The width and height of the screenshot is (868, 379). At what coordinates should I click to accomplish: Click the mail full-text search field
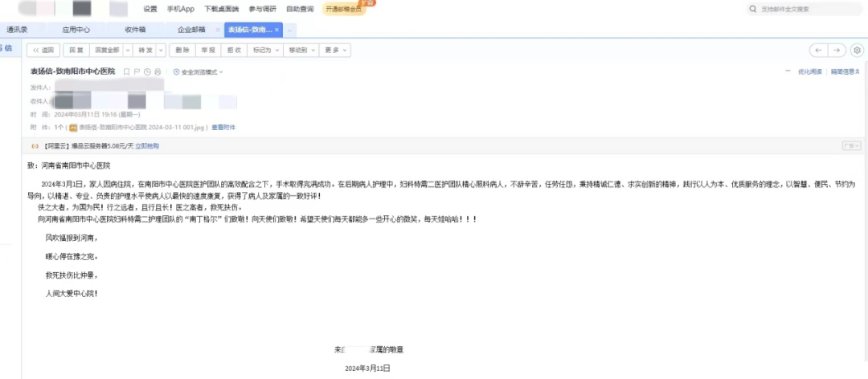tap(804, 9)
